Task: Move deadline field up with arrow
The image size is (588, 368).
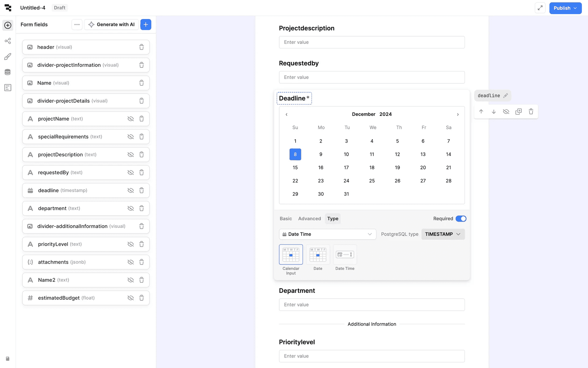Action: click(481, 112)
